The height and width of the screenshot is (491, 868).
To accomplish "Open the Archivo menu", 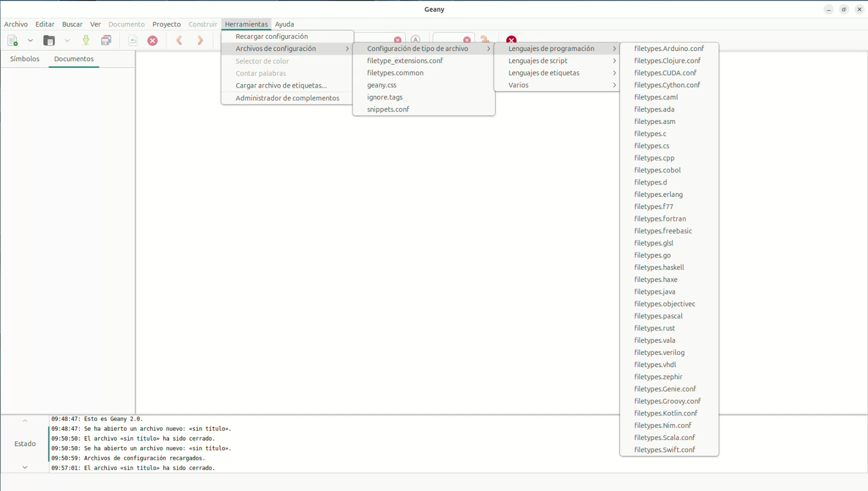I will (x=16, y=24).
